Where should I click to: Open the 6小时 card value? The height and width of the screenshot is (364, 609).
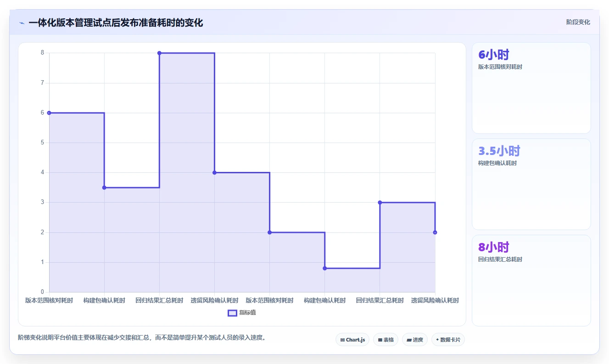pos(494,55)
